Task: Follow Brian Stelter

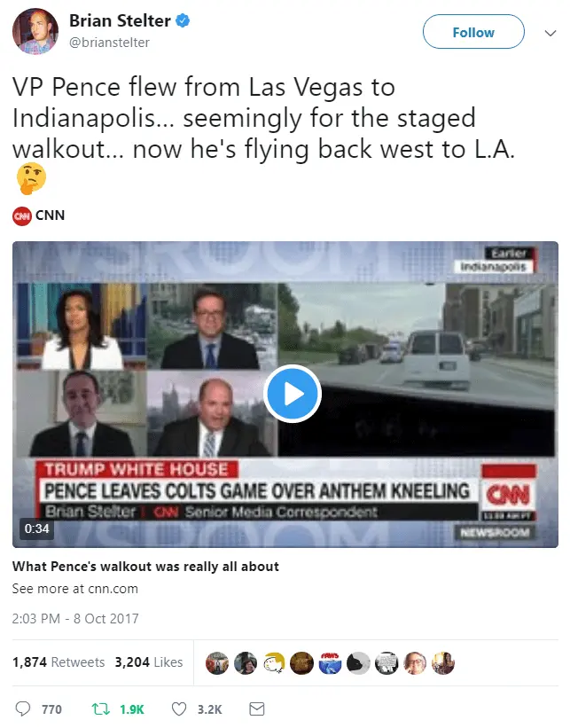Action: [473, 32]
